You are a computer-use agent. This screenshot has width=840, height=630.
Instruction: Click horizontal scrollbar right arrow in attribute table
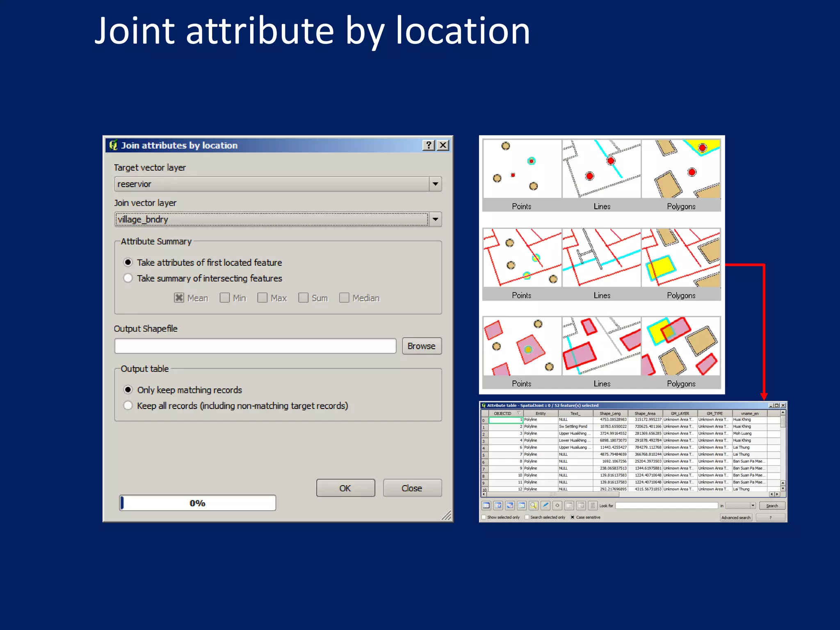pos(777,494)
